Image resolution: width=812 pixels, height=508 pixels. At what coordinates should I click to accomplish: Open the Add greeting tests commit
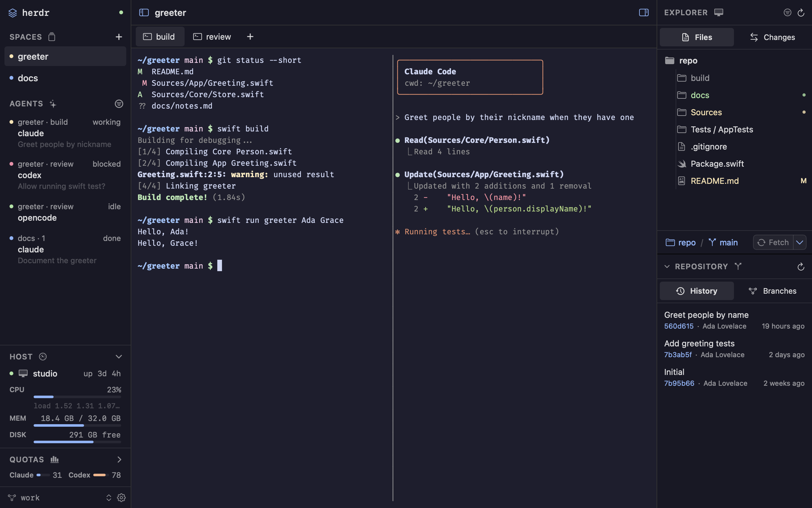point(734,349)
